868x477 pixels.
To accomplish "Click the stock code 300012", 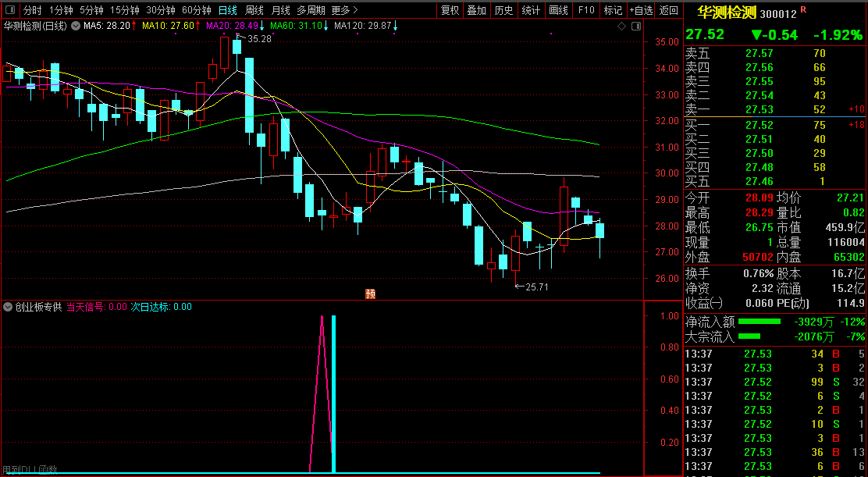I will [x=777, y=14].
